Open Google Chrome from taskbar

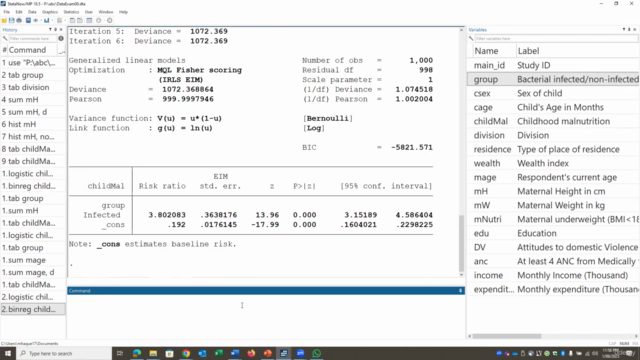[186, 353]
